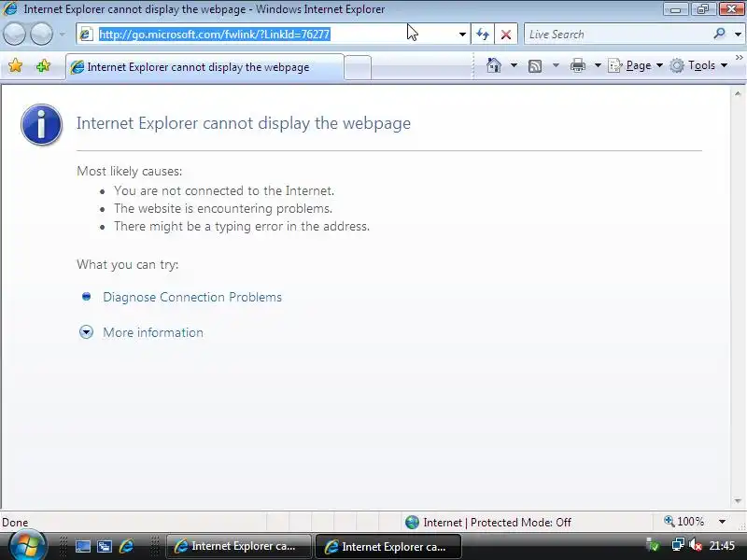Image resolution: width=747 pixels, height=560 pixels.
Task: Click the Internet zone globe icon
Action: (x=412, y=523)
